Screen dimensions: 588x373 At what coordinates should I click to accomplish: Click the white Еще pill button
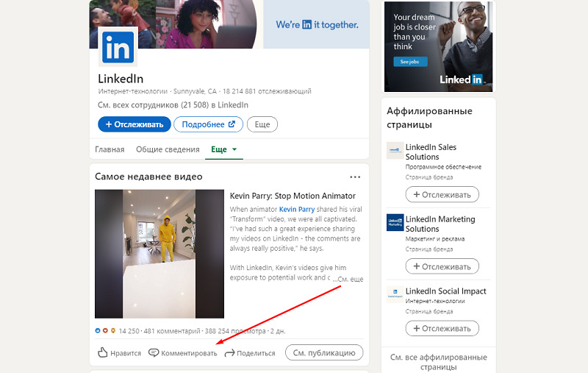coord(262,124)
